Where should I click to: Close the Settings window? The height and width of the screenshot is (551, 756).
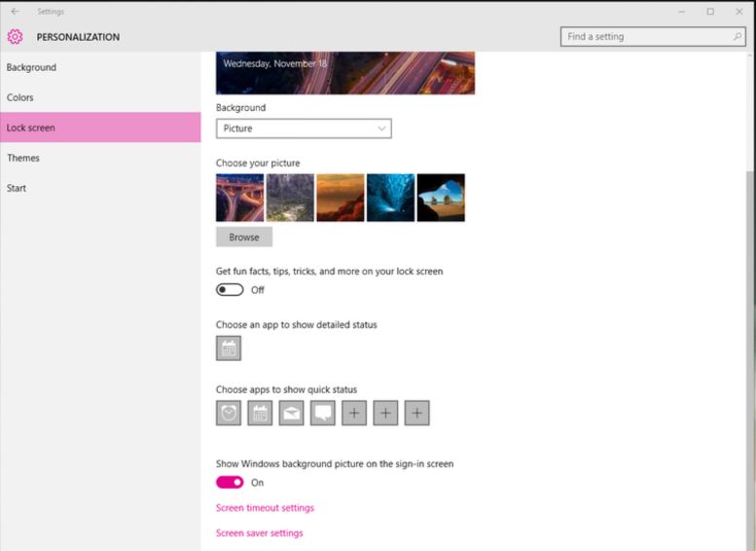[739, 11]
